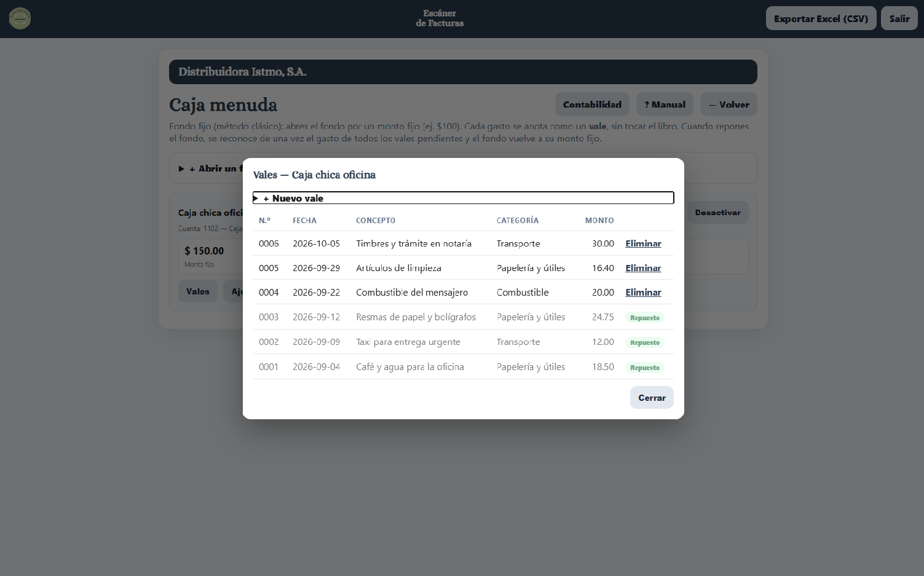Click the $ 150.00 fixed amount value

204,251
